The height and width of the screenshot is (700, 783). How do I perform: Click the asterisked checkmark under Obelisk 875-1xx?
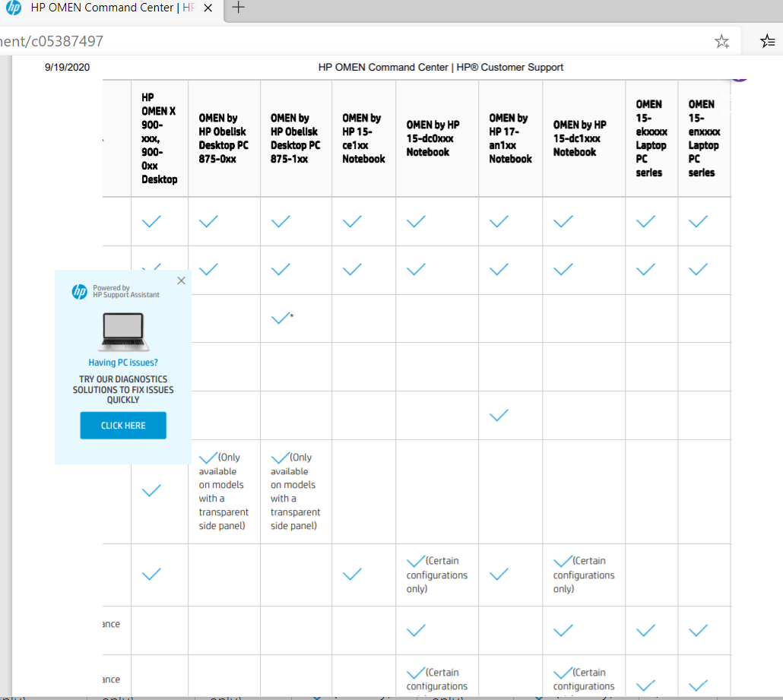[x=281, y=318]
